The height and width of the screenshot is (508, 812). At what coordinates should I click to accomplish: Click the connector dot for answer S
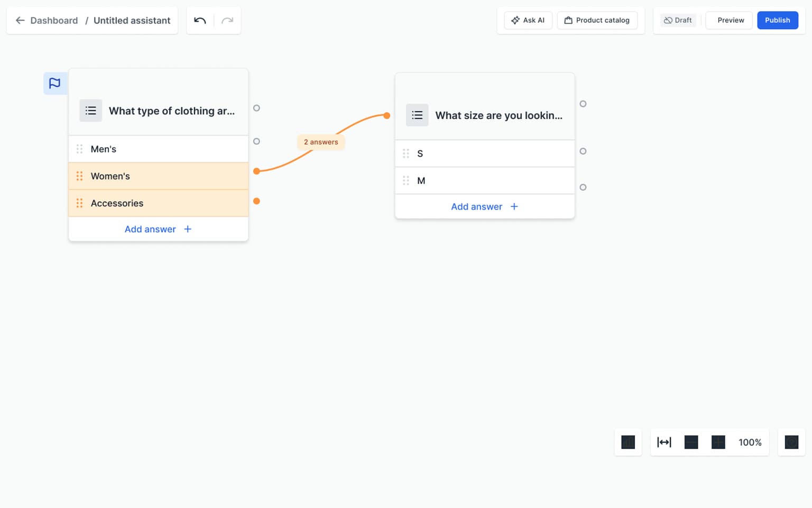(x=583, y=151)
